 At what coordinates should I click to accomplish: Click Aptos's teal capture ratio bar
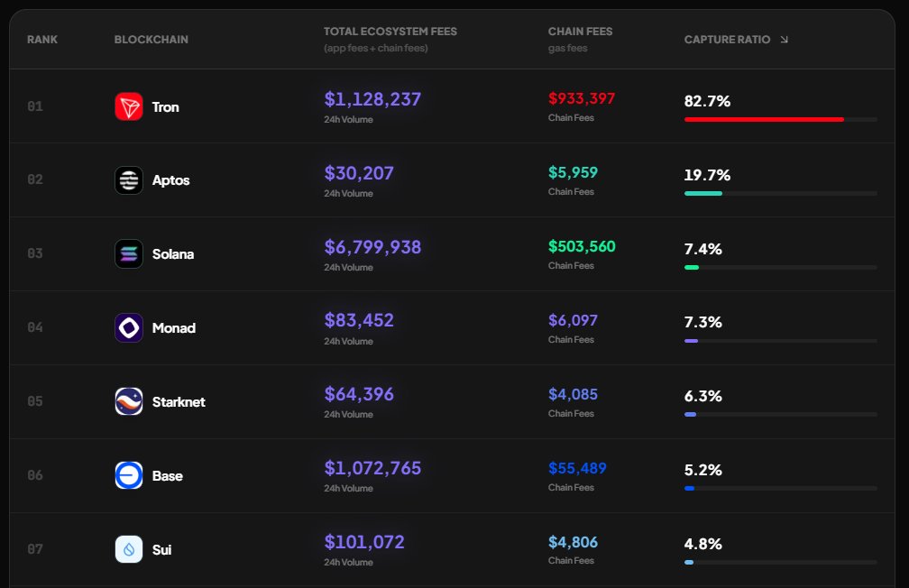pos(703,193)
